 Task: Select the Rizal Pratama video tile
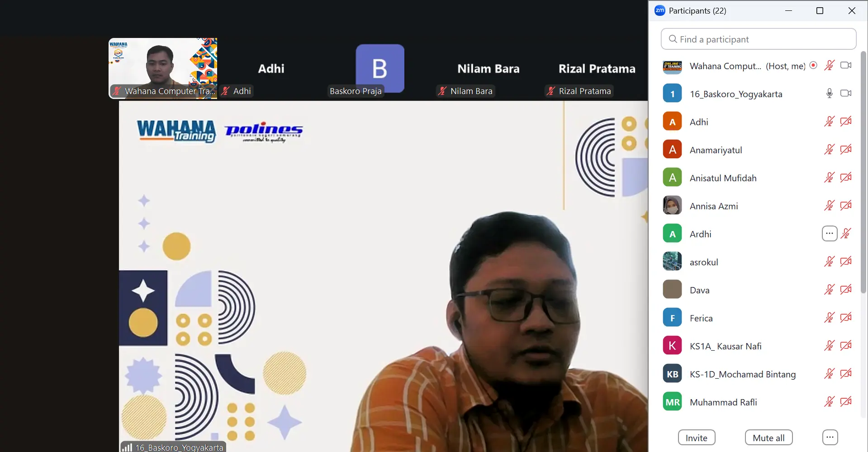pyautogui.click(x=597, y=68)
